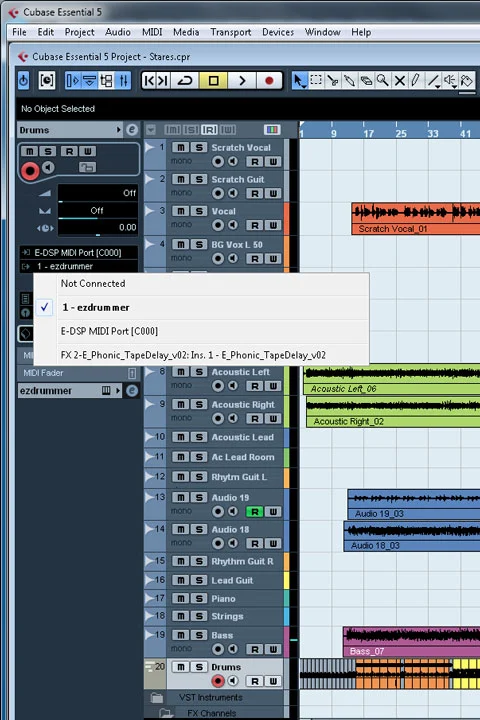Expand the FX Channels folder
Image resolution: width=480 pixels, height=720 pixels.
coord(166,713)
